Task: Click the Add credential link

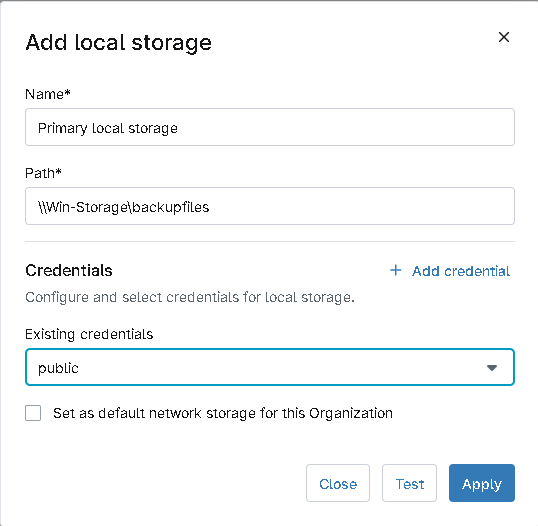Action: [461, 271]
